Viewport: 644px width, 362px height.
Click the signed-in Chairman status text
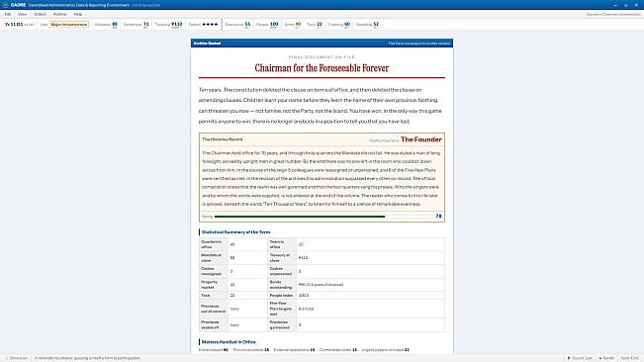coord(613,14)
